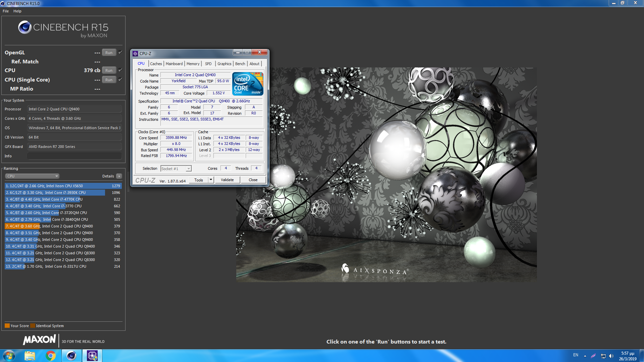Run the CPU (Single Core) test
Viewport: 644px width, 362px height.
(109, 80)
